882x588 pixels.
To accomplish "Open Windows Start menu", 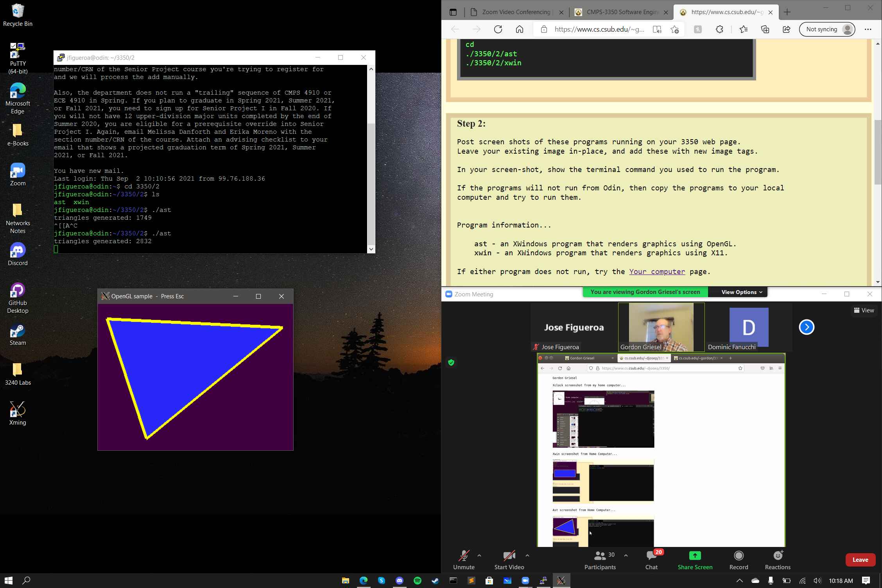I will 9,581.
